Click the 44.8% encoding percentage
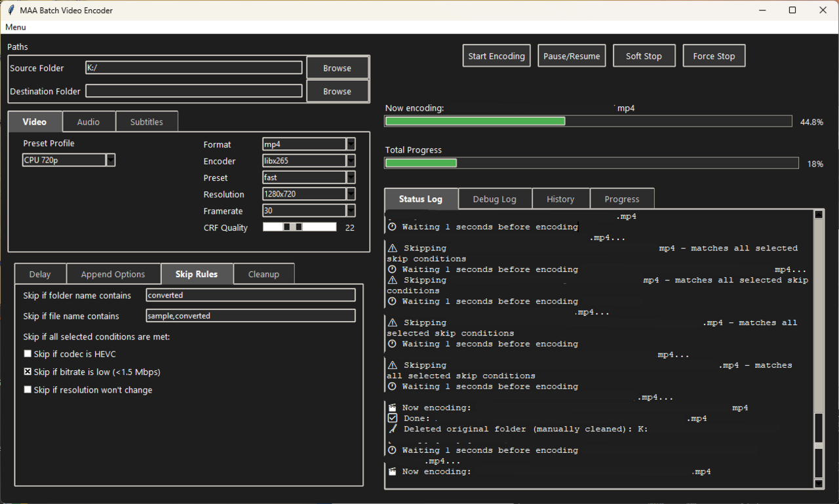 (x=811, y=122)
